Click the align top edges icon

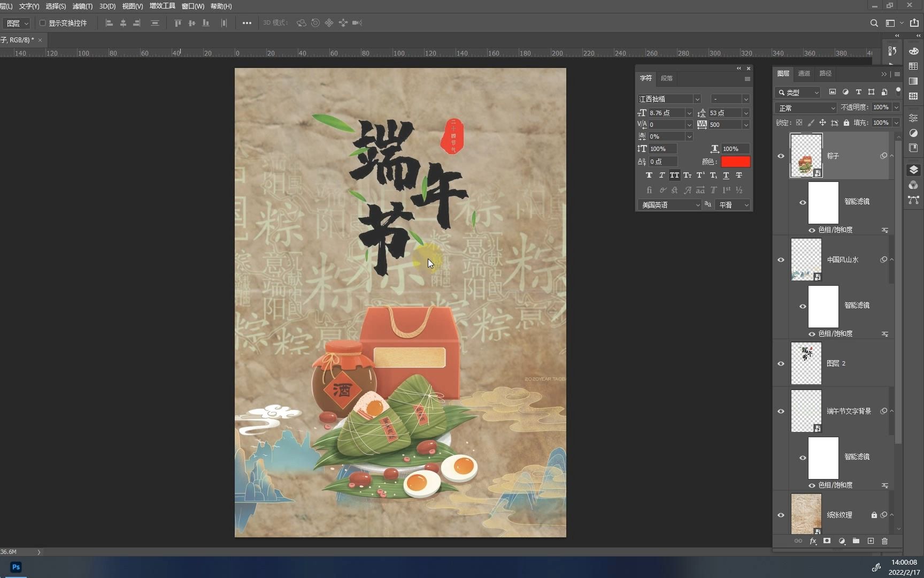[178, 23]
